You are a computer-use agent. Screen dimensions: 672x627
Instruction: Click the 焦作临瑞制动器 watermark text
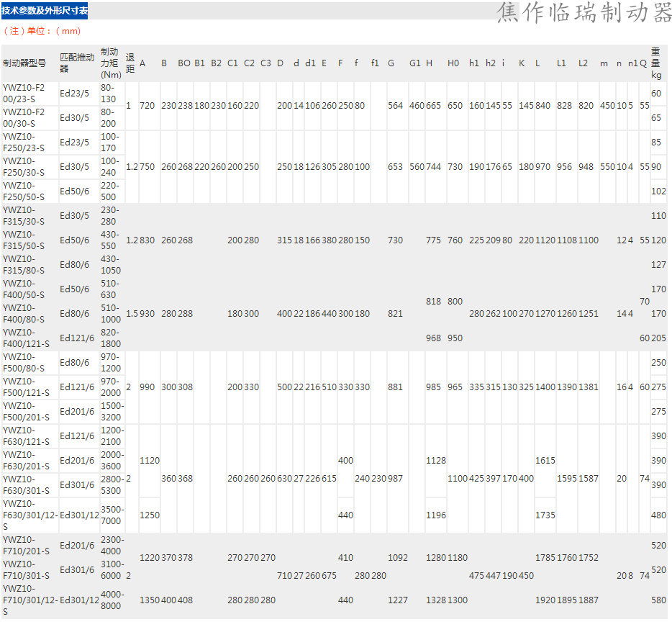[583, 12]
